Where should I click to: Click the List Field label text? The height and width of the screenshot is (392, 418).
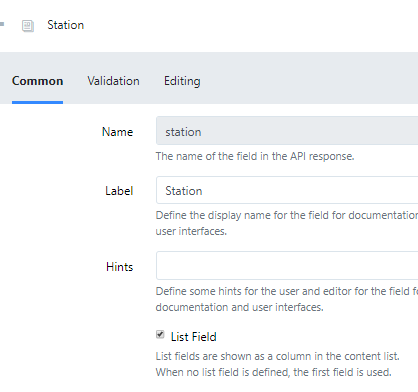193,337
